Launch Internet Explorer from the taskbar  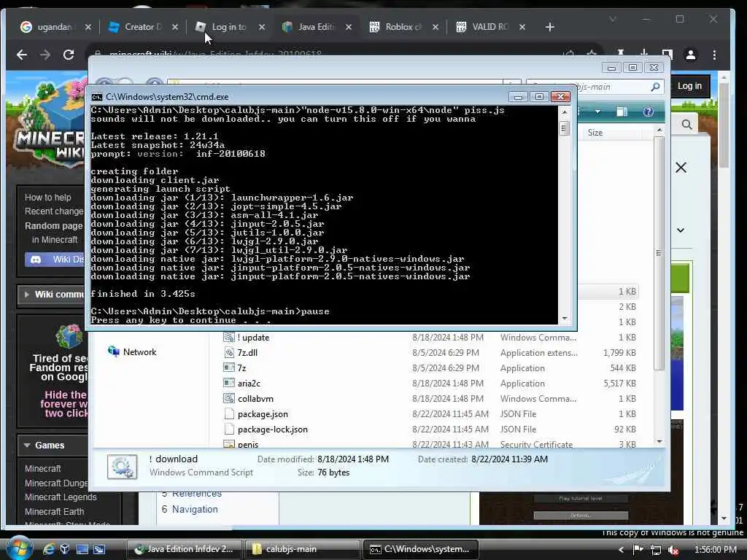pyautogui.click(x=49, y=549)
